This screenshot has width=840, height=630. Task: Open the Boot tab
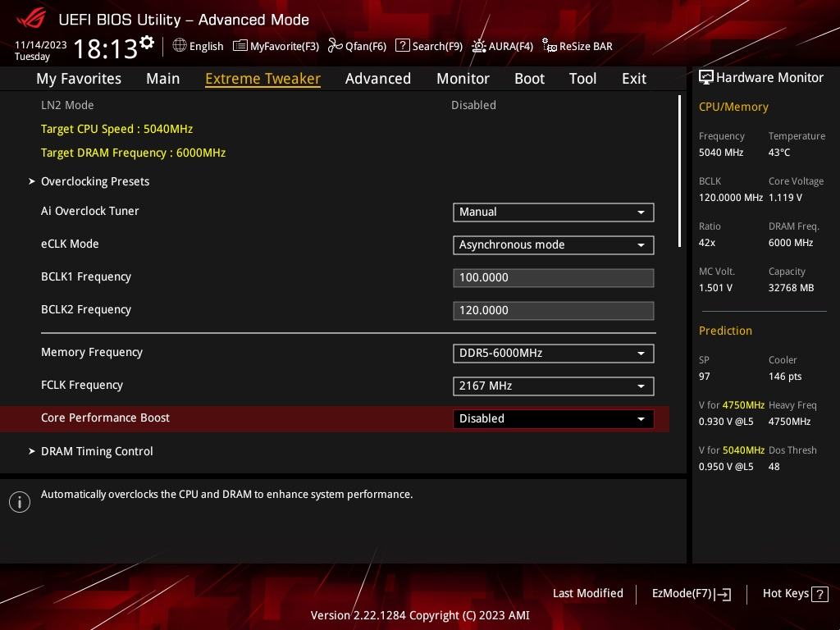point(529,79)
